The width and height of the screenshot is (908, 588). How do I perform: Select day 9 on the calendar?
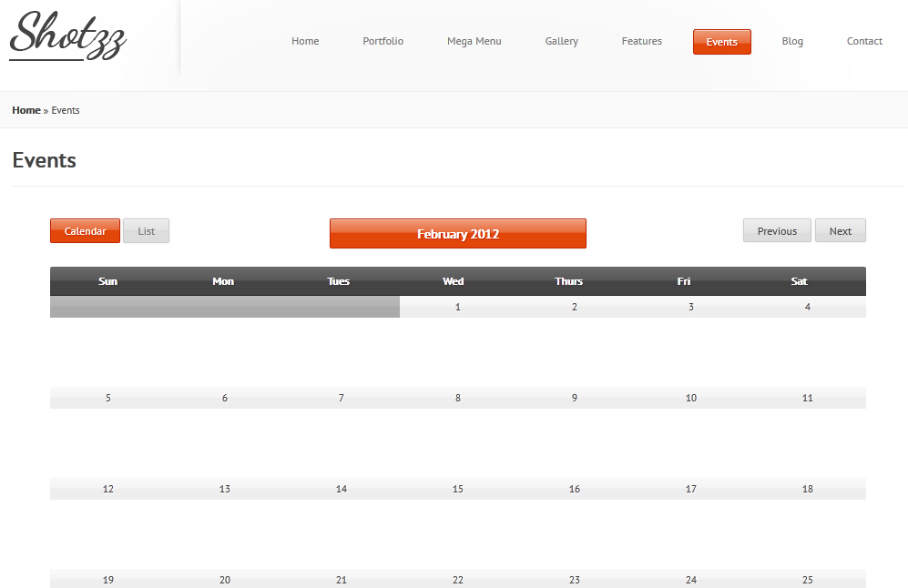575,398
